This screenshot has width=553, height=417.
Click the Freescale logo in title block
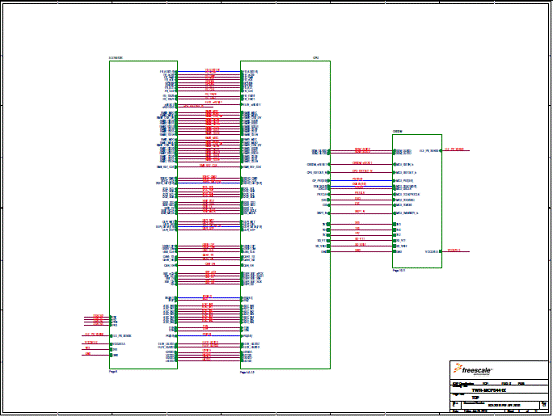point(472,370)
